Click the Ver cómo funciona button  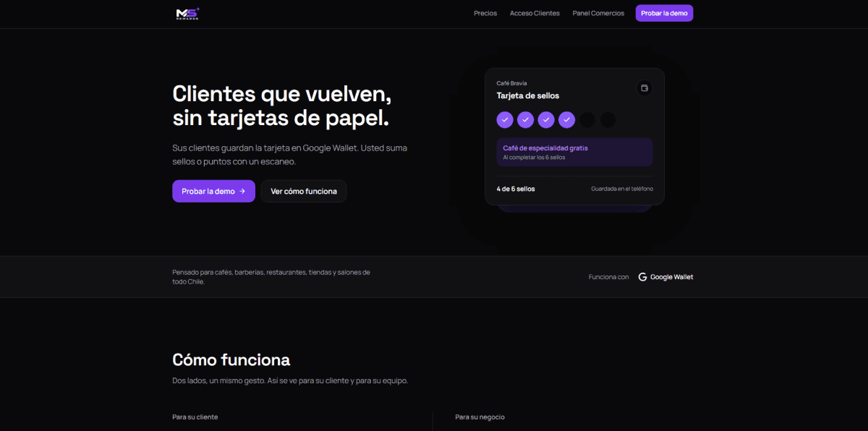coord(304,191)
